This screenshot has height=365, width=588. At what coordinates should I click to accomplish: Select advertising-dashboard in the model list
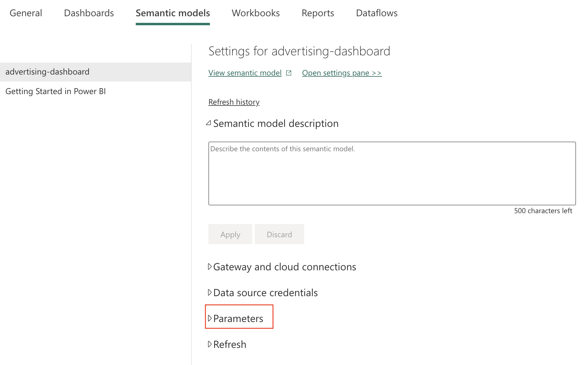(x=95, y=72)
